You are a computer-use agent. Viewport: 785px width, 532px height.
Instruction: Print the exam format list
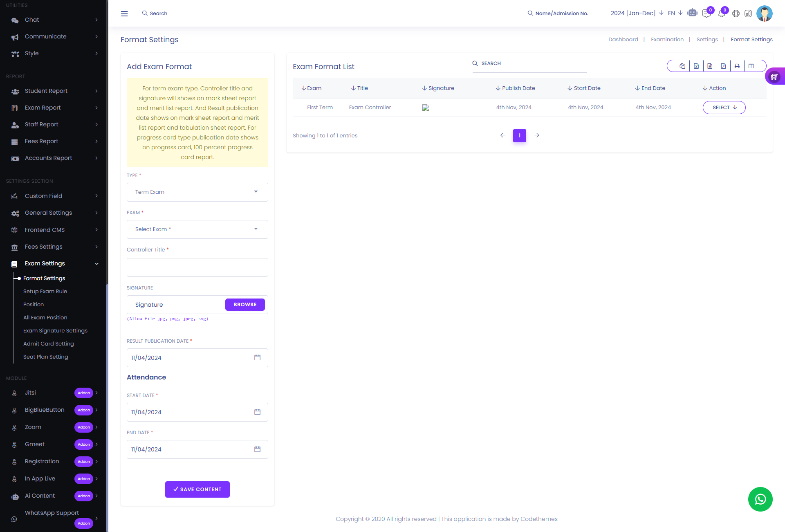pyautogui.click(x=737, y=66)
